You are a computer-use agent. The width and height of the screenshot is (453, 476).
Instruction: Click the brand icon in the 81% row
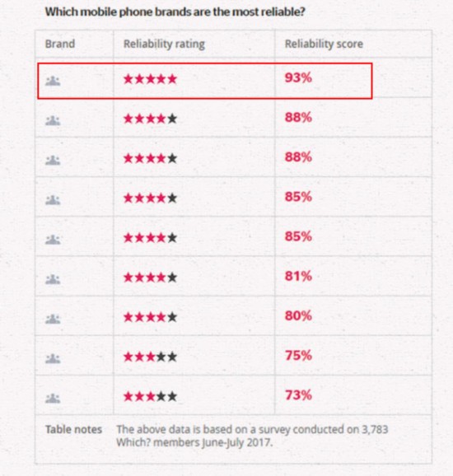click(x=53, y=279)
